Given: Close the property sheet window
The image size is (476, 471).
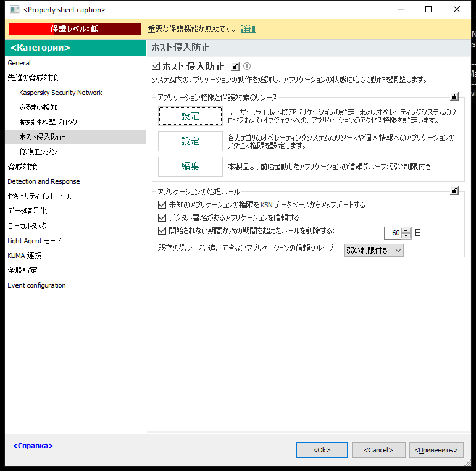Looking at the screenshot, I should pyautogui.click(x=457, y=9).
